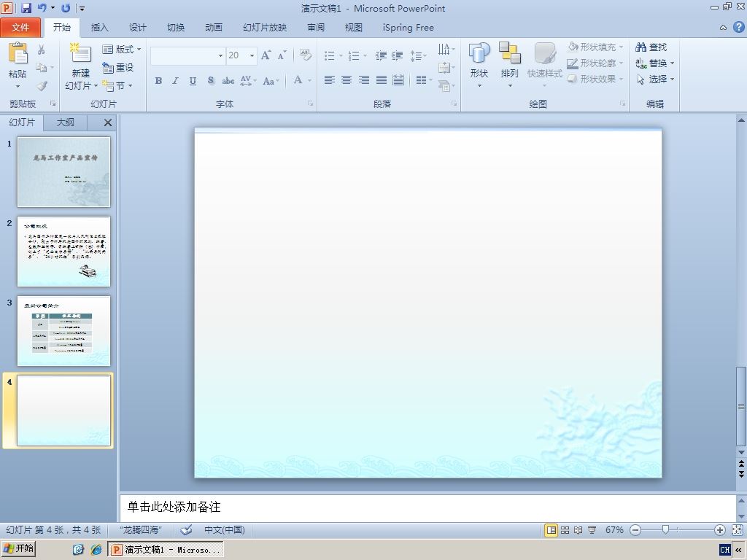Undo the last action
The height and width of the screenshot is (560, 747).
pos(42,7)
